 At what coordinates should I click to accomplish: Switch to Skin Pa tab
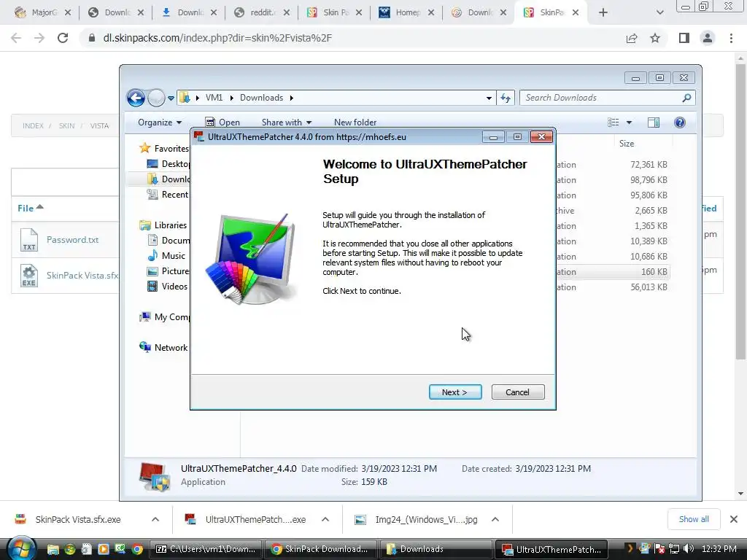coord(333,12)
